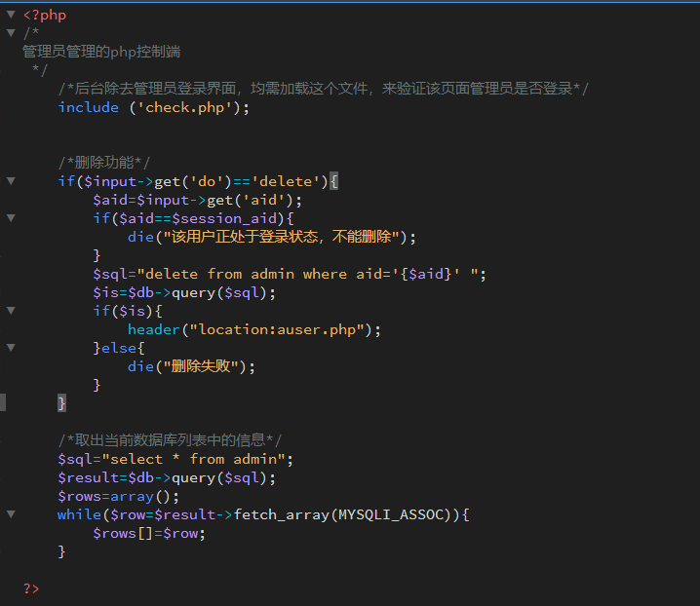
Task: Click the highlighted opening brace after 'delete')
Action: pyautogui.click(x=333, y=181)
